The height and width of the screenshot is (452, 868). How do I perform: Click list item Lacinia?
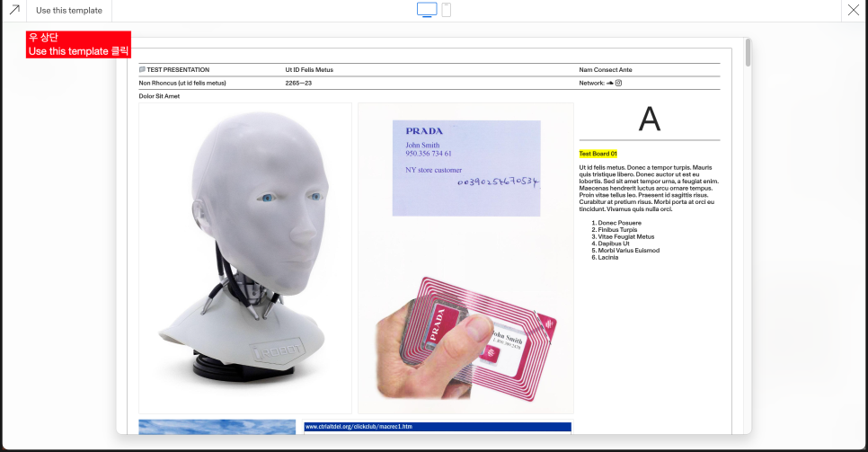pyautogui.click(x=607, y=258)
